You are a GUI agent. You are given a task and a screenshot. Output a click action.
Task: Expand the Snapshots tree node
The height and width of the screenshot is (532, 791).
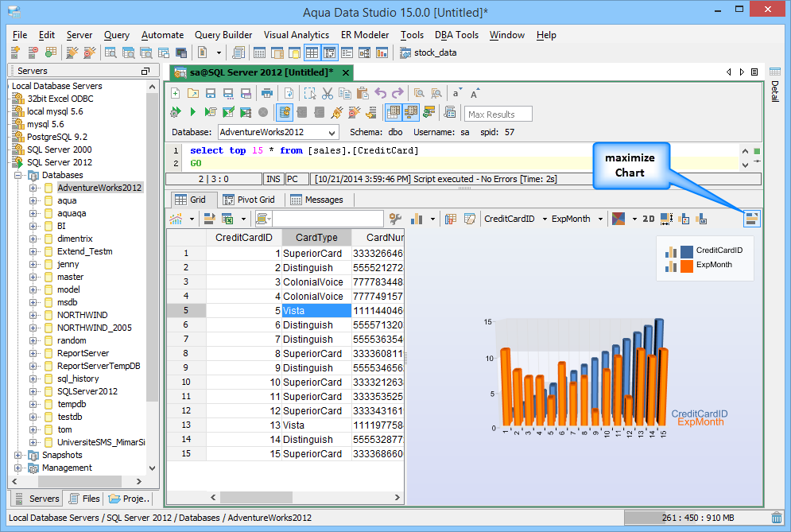[17, 455]
